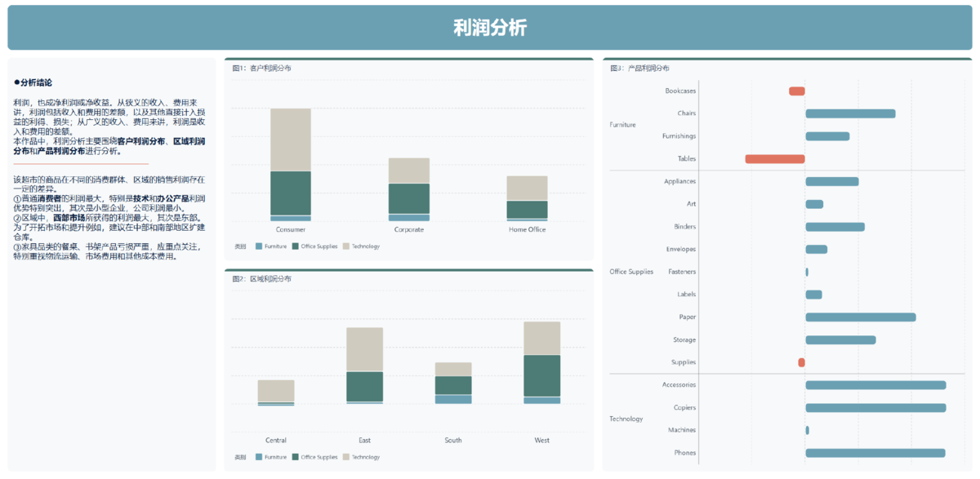This screenshot has width=980, height=479.
Task: Click the Binders profit bar
Action: pyautogui.click(x=835, y=227)
